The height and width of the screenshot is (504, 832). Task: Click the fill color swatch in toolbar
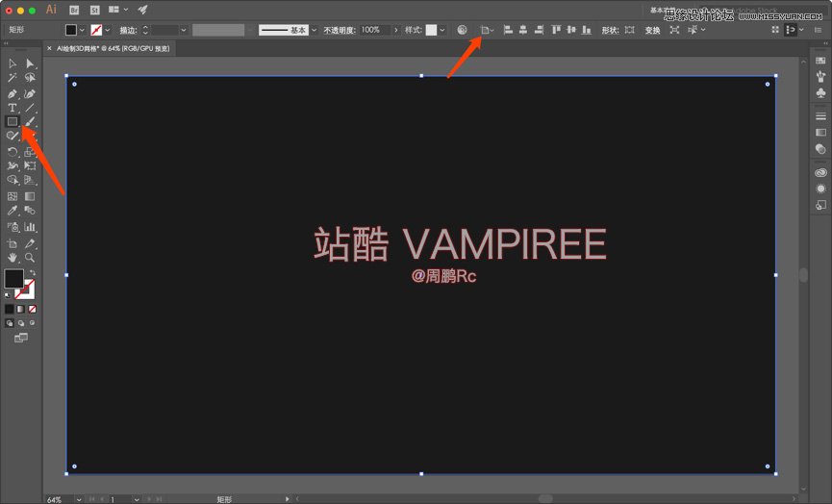click(13, 279)
